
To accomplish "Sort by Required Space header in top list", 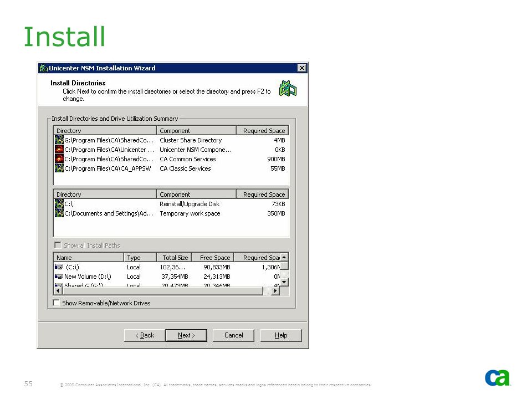I will tap(262, 131).
